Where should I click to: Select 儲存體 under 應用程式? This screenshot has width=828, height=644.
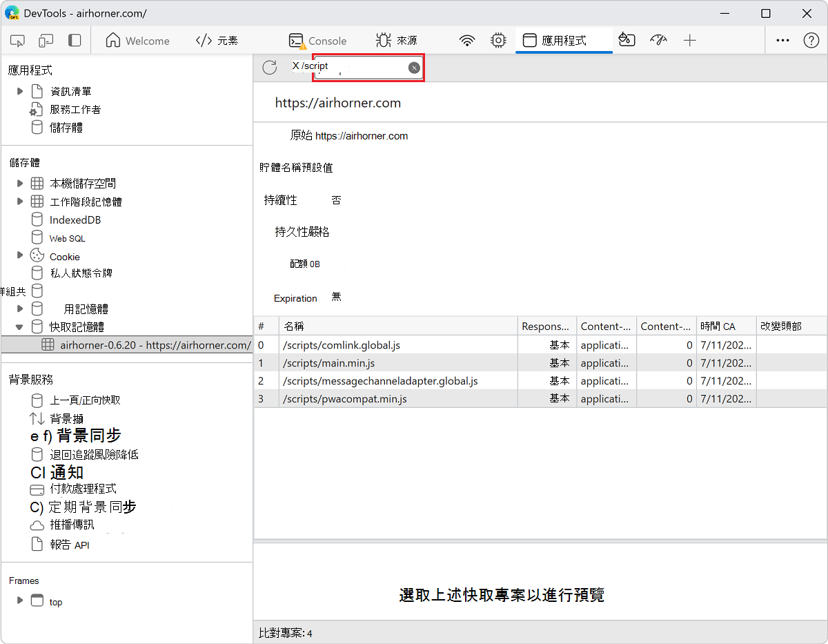tap(66, 128)
